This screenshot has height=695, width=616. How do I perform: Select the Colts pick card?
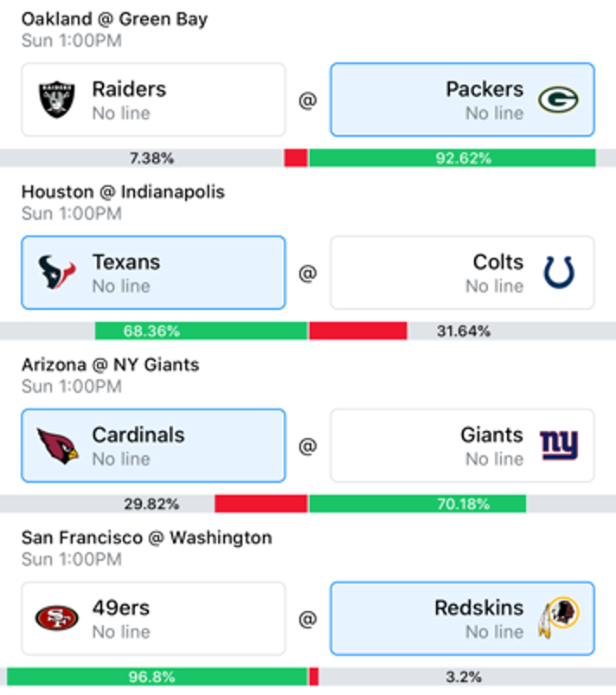[x=462, y=273]
